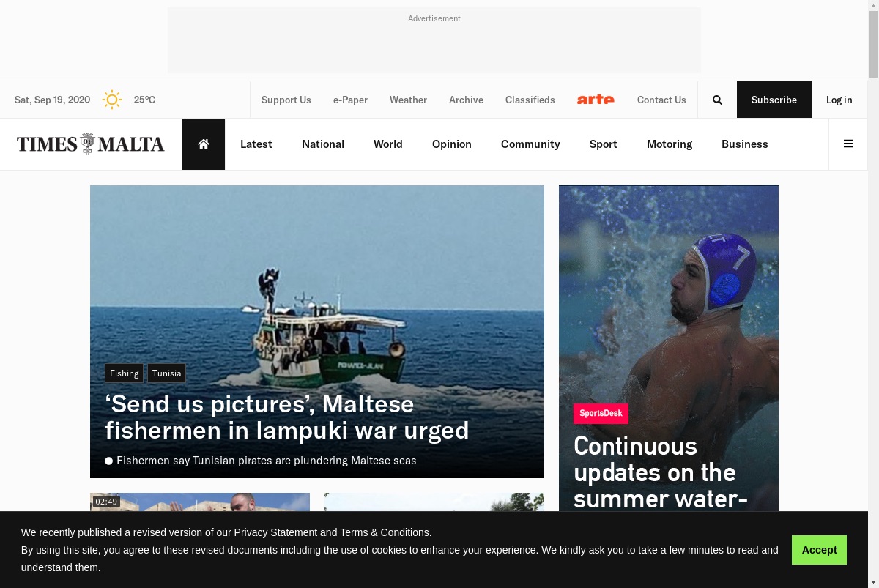Open the Latest menu section
Screen dimensions: 879x588
click(256, 144)
